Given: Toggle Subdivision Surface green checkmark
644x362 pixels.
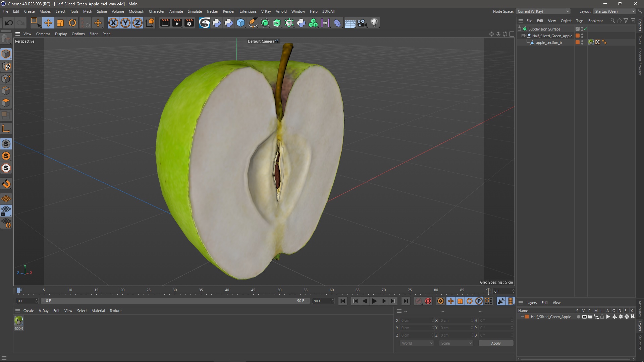Looking at the screenshot, I should pyautogui.click(x=585, y=29).
